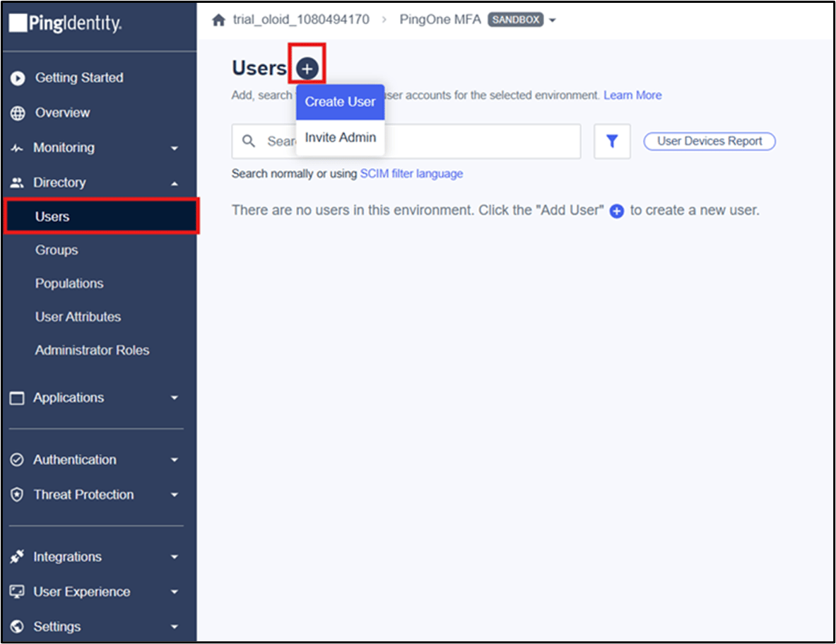Click the Integrations label in the sidebar
836x644 pixels.
[67, 556]
